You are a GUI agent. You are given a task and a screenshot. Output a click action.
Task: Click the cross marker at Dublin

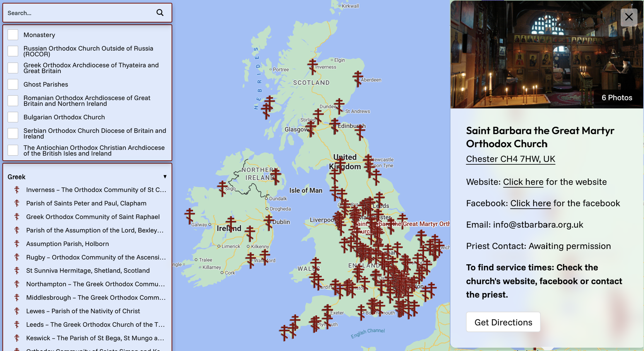click(x=269, y=222)
